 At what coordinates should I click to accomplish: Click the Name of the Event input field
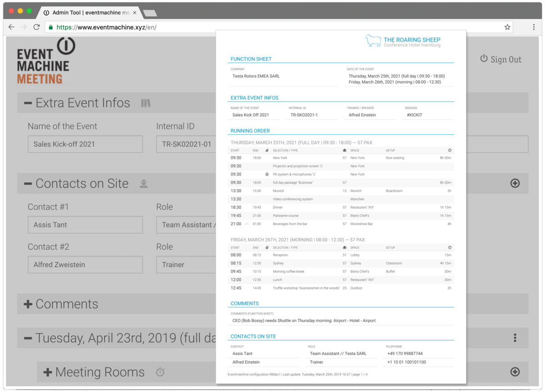point(85,144)
